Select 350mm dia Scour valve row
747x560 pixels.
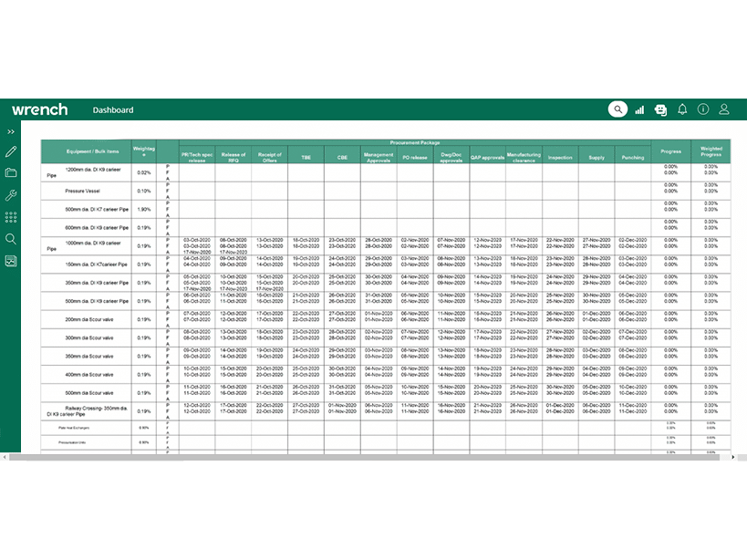coord(386,357)
